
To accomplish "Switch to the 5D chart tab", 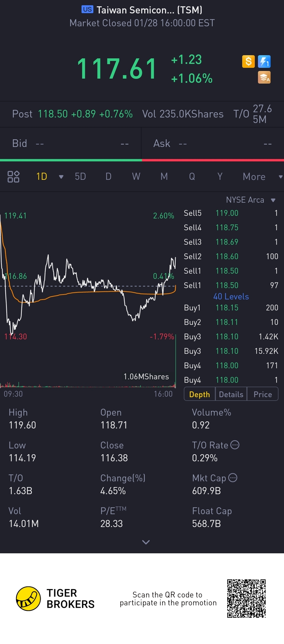I will coord(80,177).
